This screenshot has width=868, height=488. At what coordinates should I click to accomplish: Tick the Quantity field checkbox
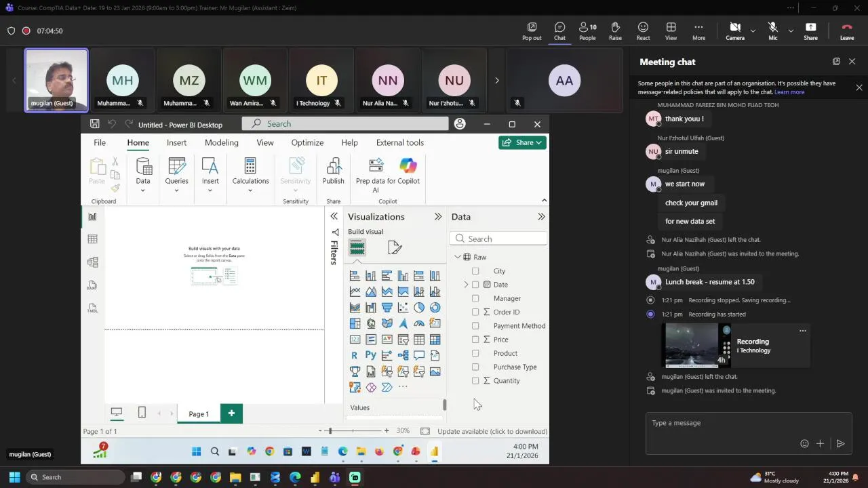475,381
